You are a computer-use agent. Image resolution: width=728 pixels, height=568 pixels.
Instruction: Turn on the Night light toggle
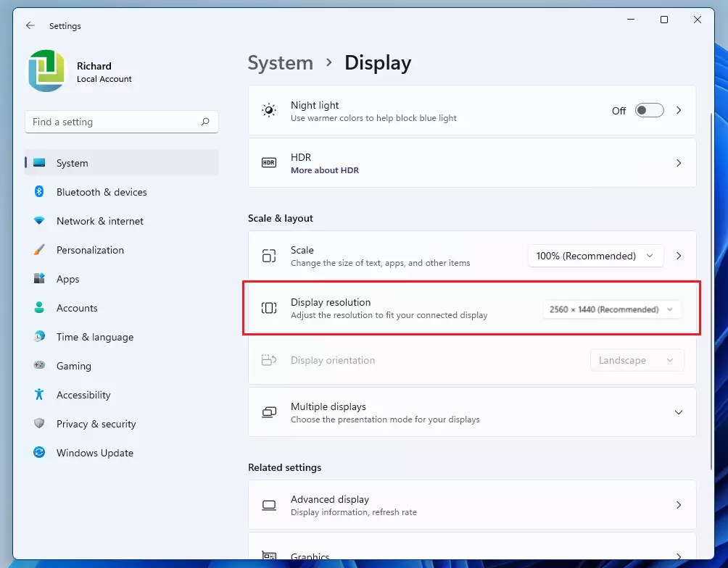point(649,110)
